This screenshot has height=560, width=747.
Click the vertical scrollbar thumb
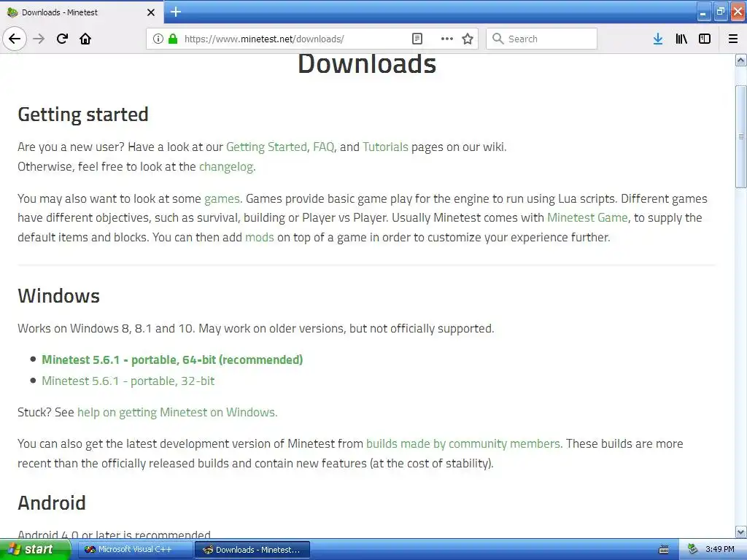tap(741, 136)
